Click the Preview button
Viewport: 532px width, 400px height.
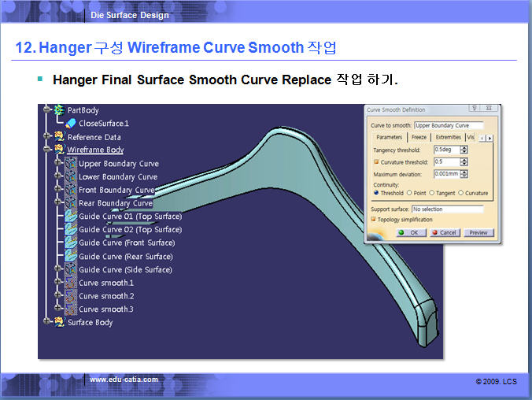click(x=478, y=233)
